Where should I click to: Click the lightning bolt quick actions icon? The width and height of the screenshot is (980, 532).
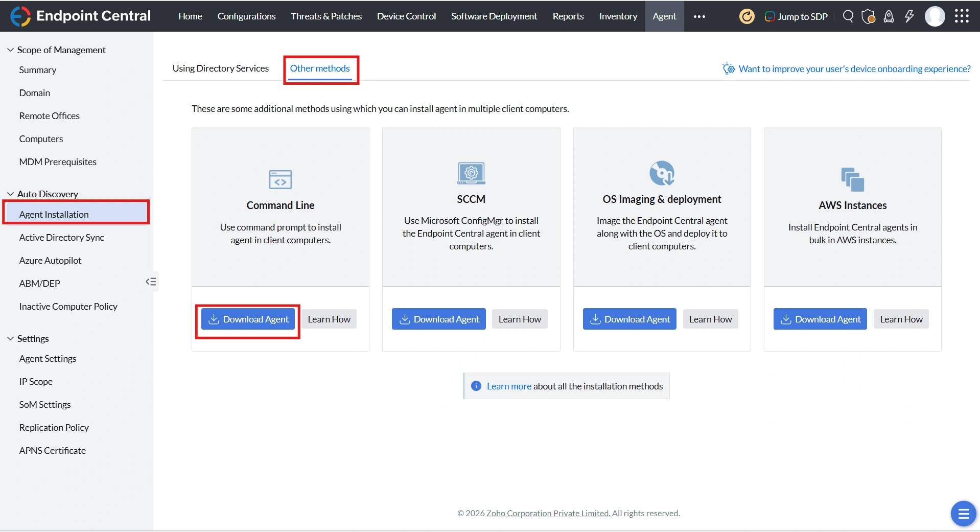tap(909, 16)
